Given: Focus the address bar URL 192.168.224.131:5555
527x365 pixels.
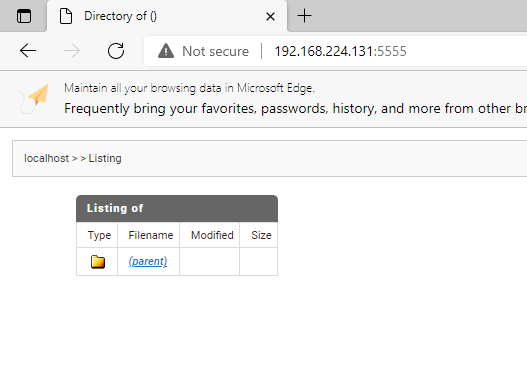Looking at the screenshot, I should point(340,51).
